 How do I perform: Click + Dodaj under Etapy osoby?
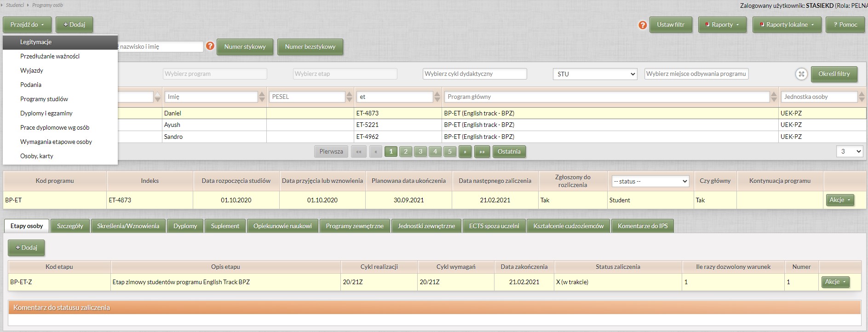[26, 248]
